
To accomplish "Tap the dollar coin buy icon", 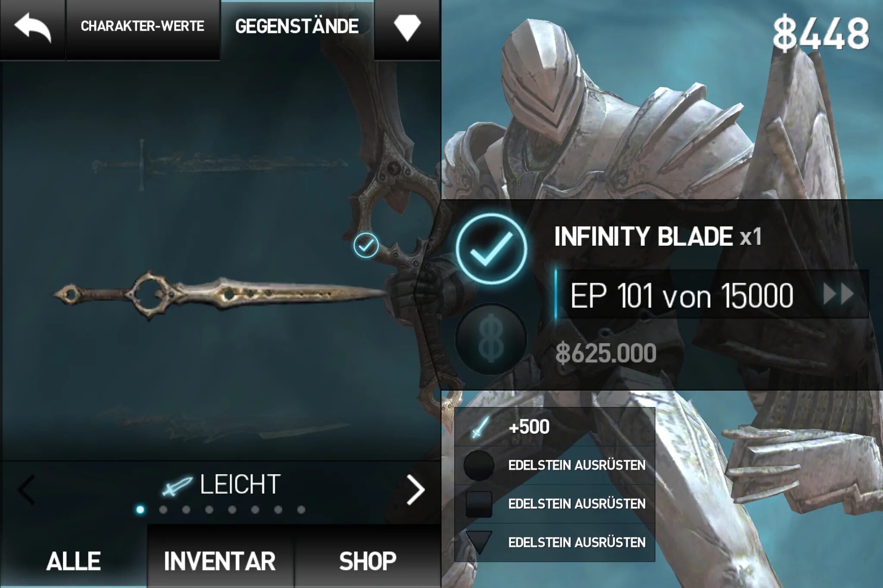I will coord(491,339).
